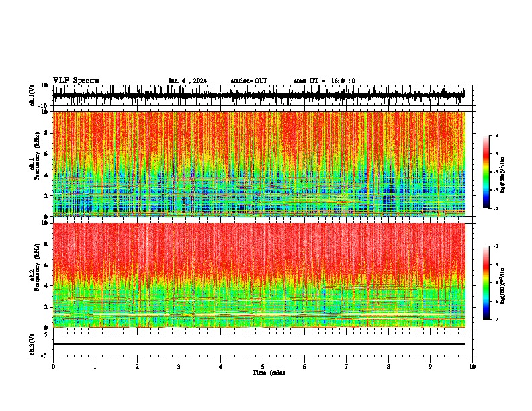Click the "start UT = 16:0 :0" label
Image resolution: width=532 pixels, height=411 pixels.
tap(324, 81)
